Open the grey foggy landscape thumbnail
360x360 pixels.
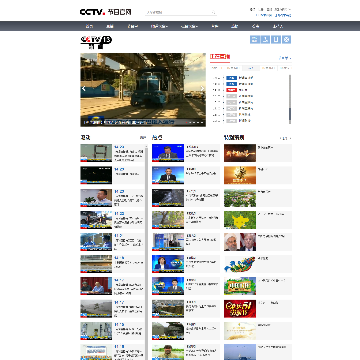pos(96,308)
